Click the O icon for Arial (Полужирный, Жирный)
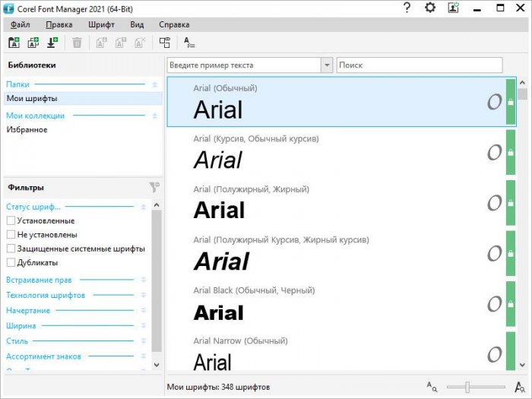The image size is (532, 399). click(x=494, y=203)
